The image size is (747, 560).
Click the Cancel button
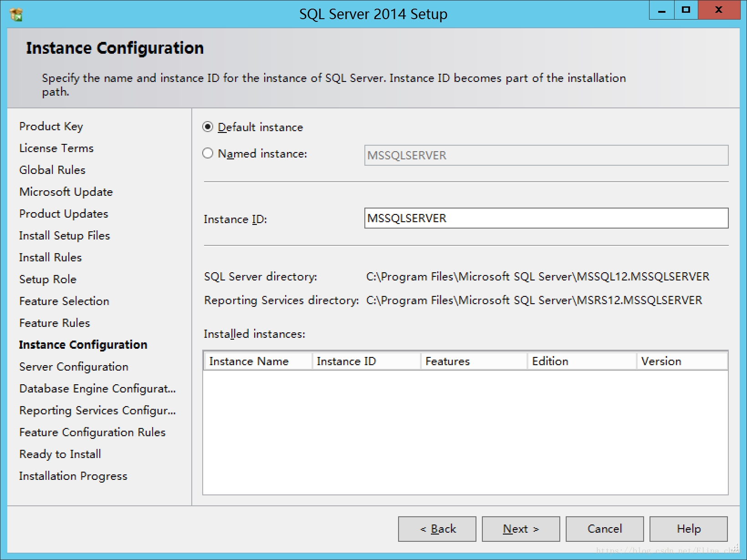point(605,529)
